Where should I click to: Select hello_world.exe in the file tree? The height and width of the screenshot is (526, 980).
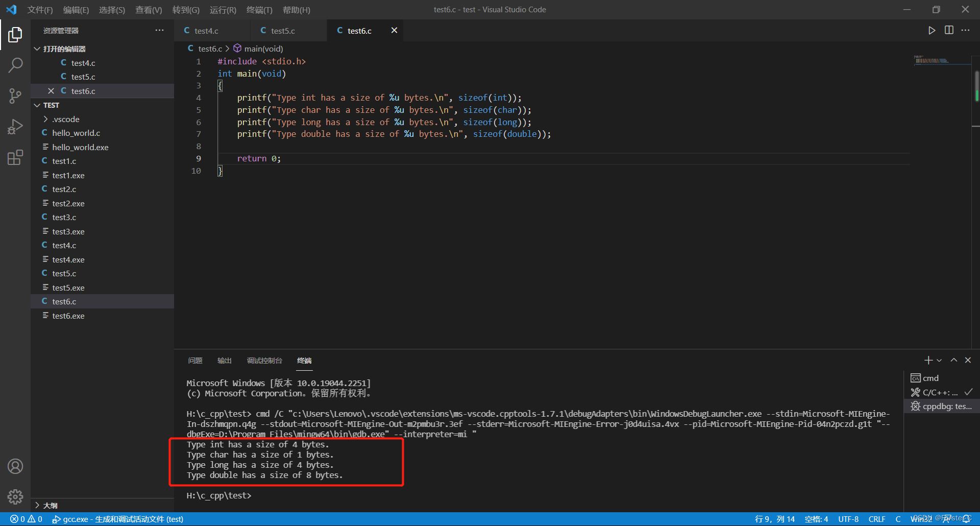(x=102, y=147)
